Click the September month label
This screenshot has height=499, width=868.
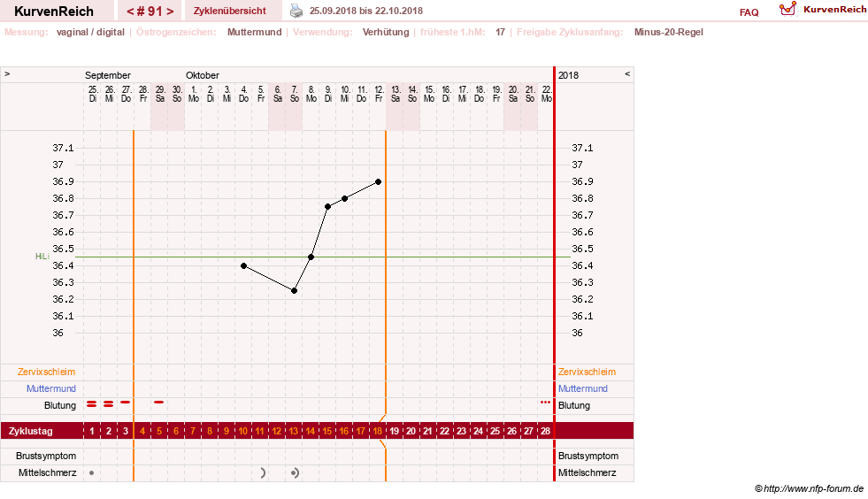(107, 75)
